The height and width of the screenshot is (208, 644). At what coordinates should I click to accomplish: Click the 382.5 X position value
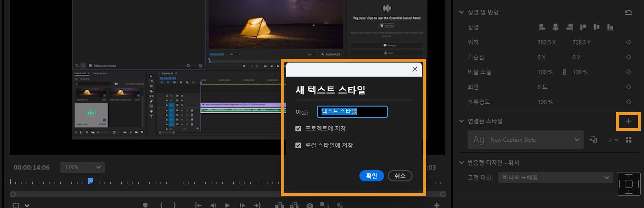(x=546, y=42)
